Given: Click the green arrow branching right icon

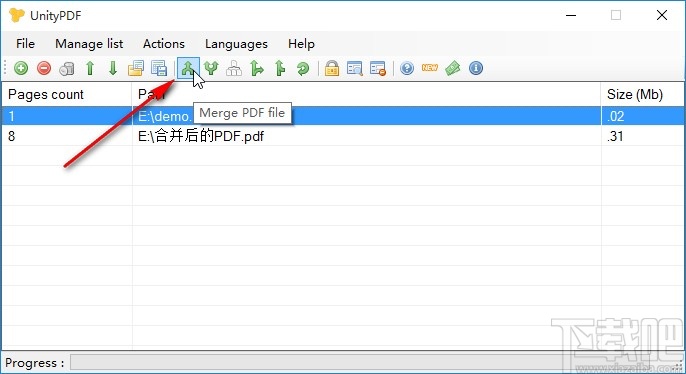Looking at the screenshot, I should click(257, 68).
